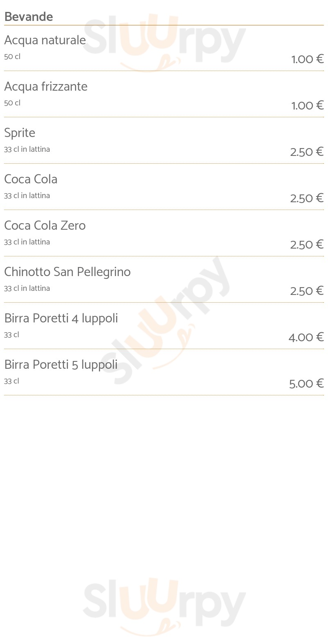The height and width of the screenshot is (644, 328).
Task: Click the 4.00 € price
Action: (306, 337)
